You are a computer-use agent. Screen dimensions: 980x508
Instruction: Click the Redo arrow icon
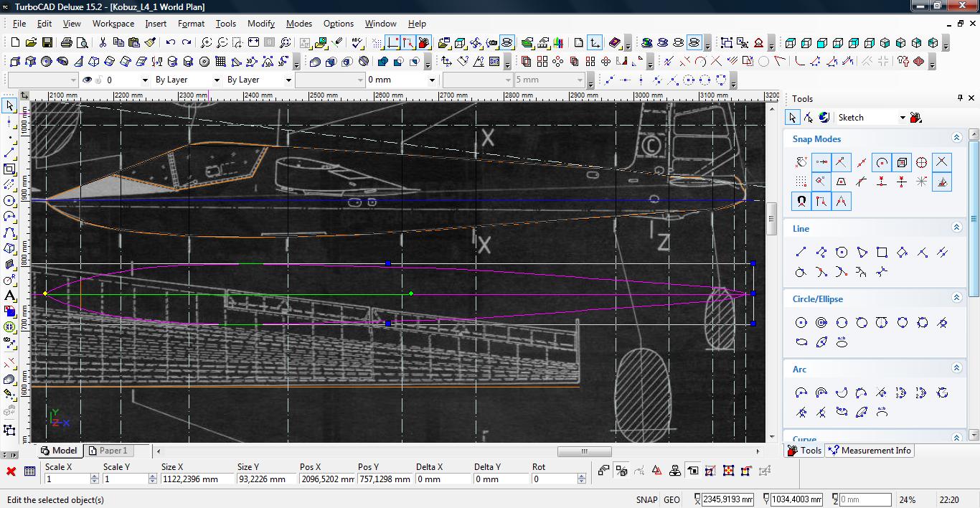pos(187,43)
